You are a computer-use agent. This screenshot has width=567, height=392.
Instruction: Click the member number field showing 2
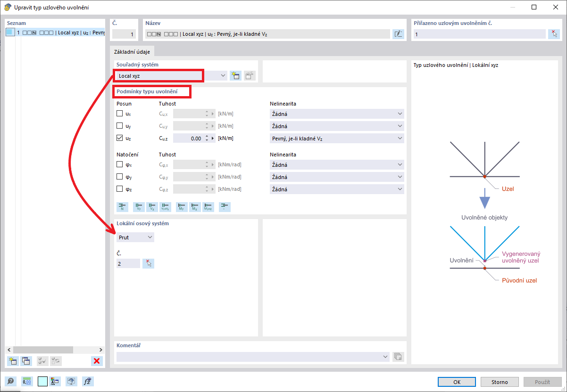click(x=128, y=263)
